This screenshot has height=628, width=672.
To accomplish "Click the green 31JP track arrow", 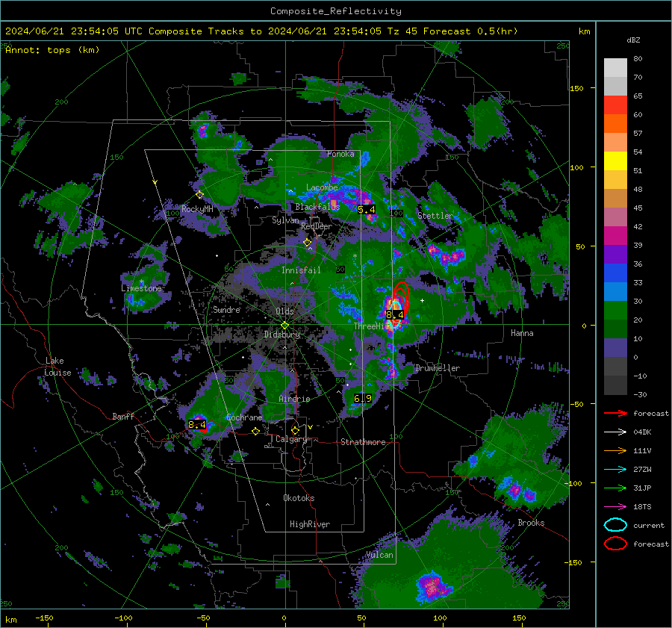I will (615, 488).
